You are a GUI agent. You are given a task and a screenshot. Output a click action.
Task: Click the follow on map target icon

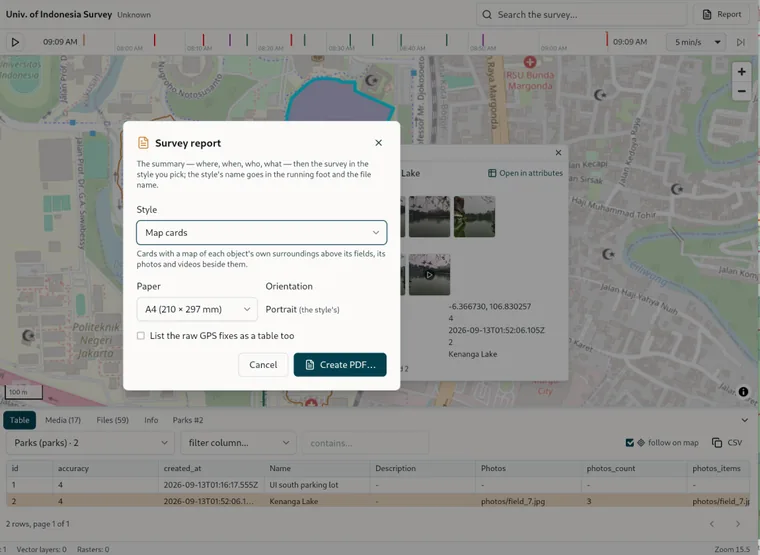(x=641, y=443)
